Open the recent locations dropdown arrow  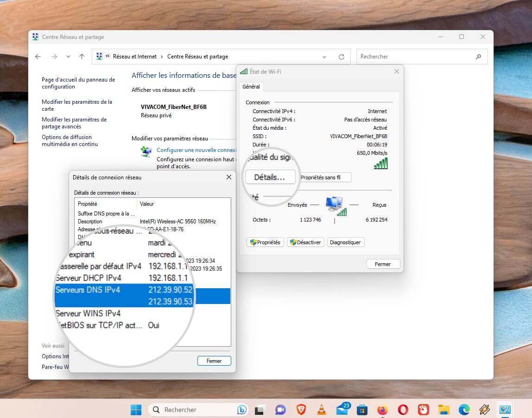(68, 57)
